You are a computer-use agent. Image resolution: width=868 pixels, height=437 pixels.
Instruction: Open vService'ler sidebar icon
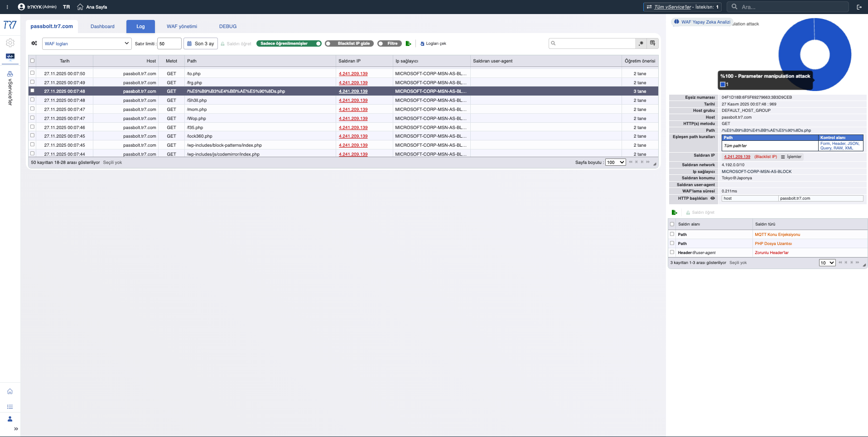click(10, 74)
